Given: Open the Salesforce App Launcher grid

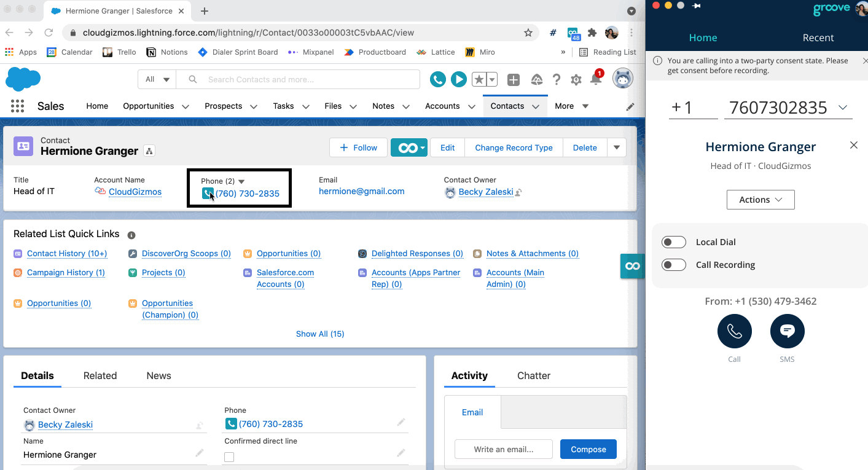Looking at the screenshot, I should 17,106.
